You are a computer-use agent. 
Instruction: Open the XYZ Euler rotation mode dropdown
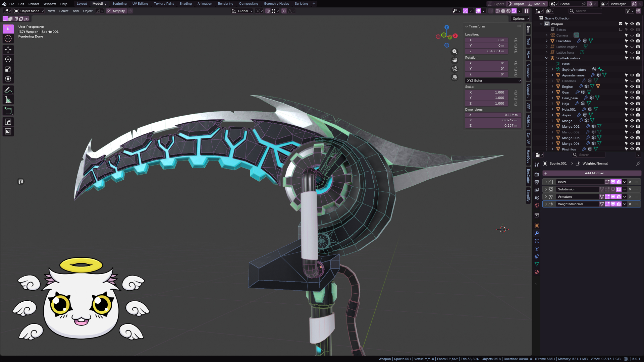click(x=493, y=81)
